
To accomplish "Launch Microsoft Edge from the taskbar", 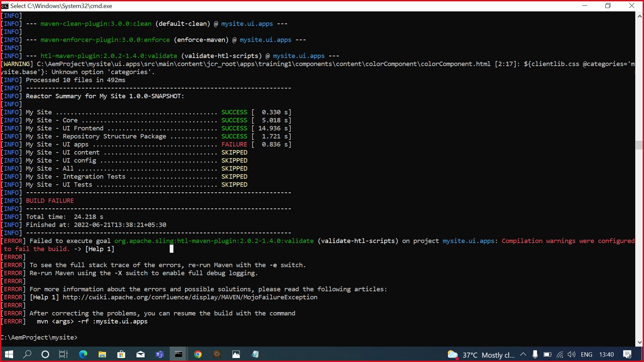I will click(x=83, y=354).
